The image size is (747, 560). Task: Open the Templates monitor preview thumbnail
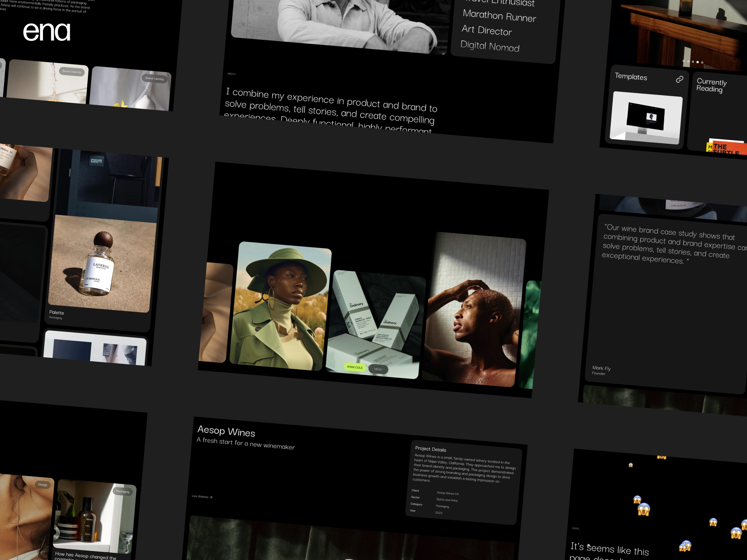[x=646, y=118]
